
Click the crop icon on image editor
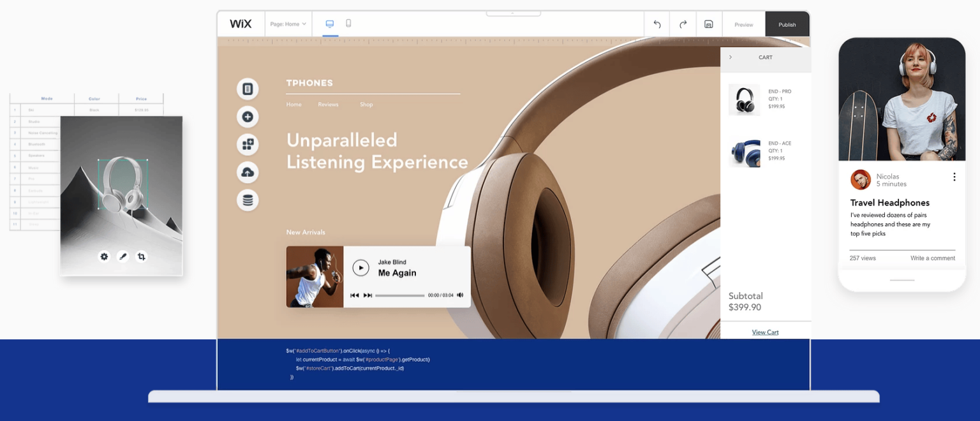[142, 256]
